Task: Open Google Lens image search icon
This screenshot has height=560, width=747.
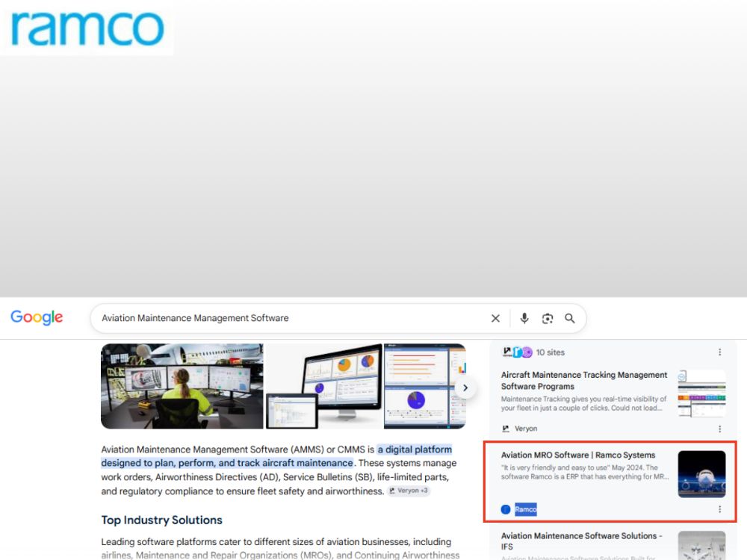Action: [548, 319]
